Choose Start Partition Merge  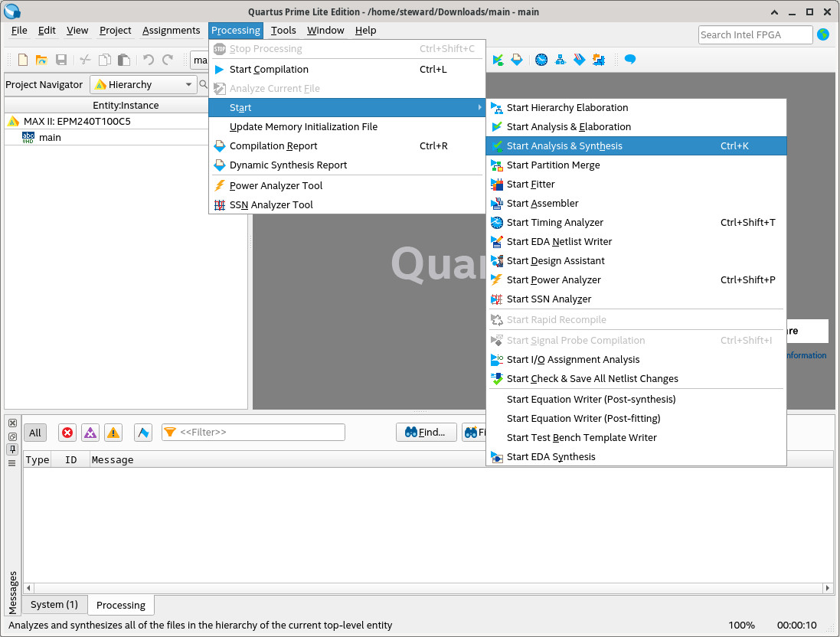(636, 165)
